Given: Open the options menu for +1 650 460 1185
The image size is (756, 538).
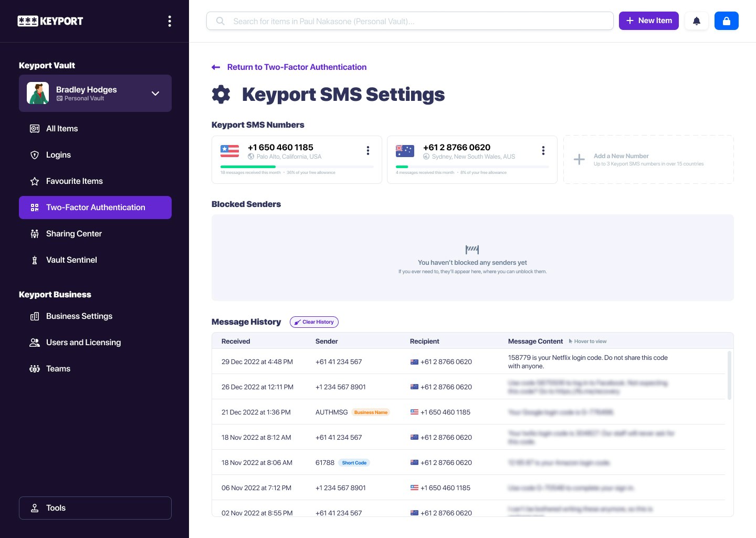Looking at the screenshot, I should click(x=368, y=151).
